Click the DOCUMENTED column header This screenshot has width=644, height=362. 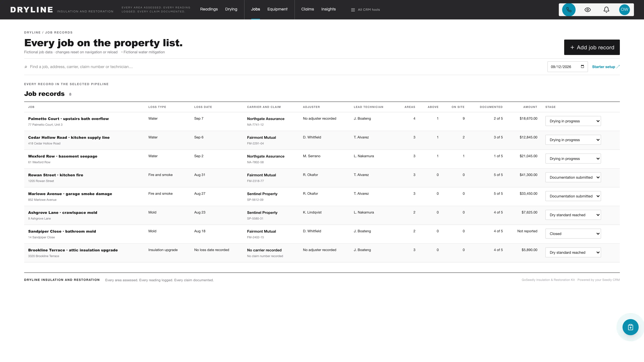pyautogui.click(x=491, y=107)
